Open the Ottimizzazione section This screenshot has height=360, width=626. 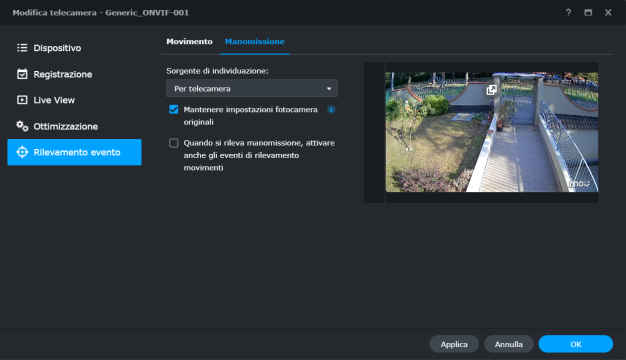pos(74,126)
